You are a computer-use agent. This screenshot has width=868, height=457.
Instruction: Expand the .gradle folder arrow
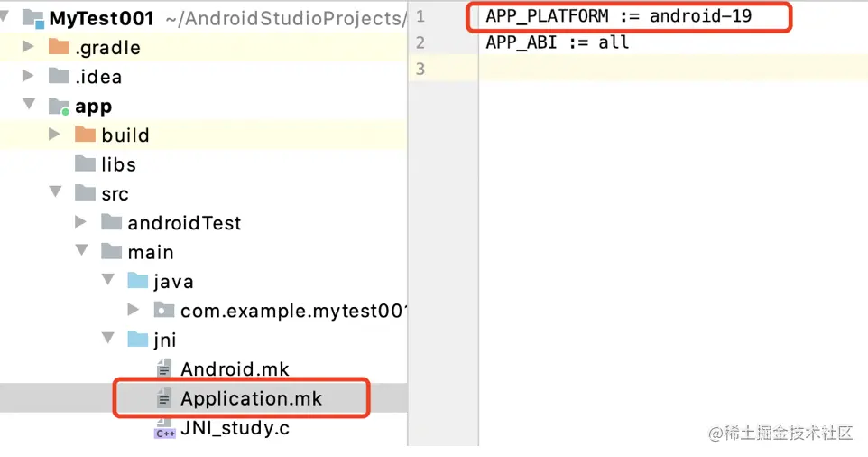pos(28,47)
